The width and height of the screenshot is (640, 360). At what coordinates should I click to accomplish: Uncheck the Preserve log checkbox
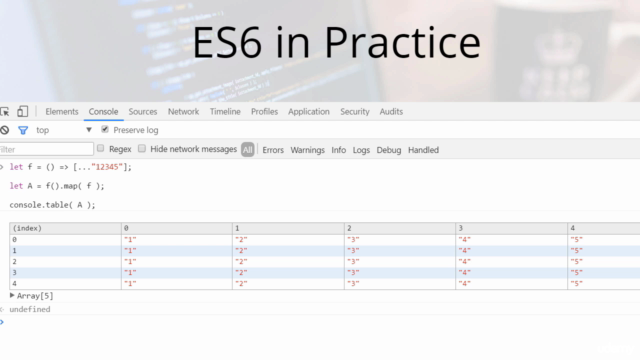(105, 129)
